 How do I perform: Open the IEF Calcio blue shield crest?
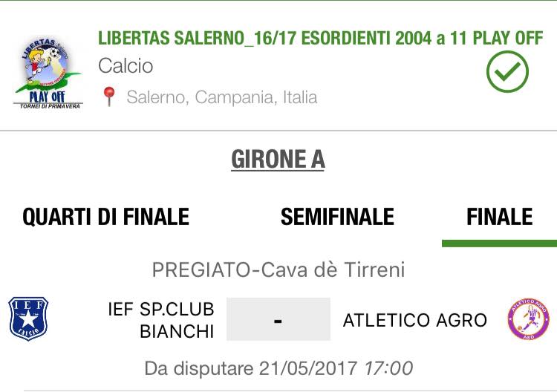28,318
